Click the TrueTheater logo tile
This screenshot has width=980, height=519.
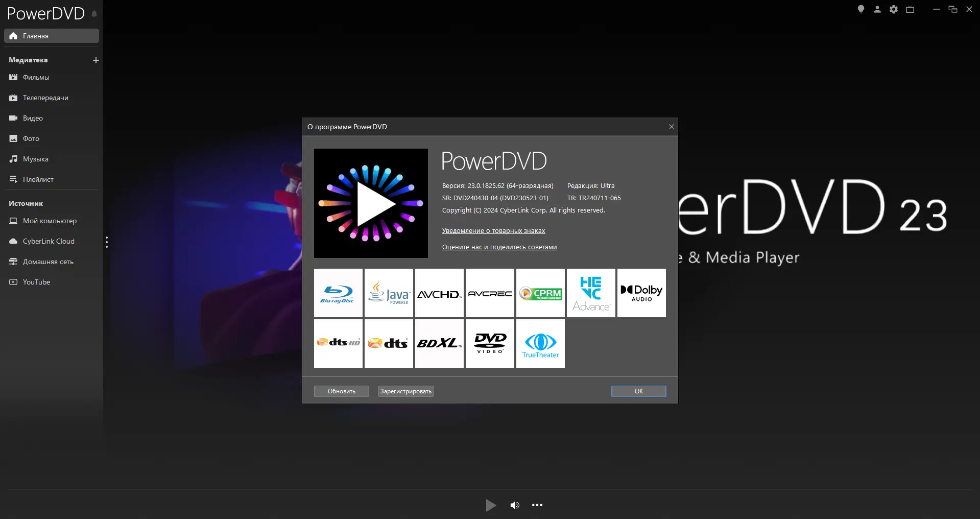[x=540, y=343]
